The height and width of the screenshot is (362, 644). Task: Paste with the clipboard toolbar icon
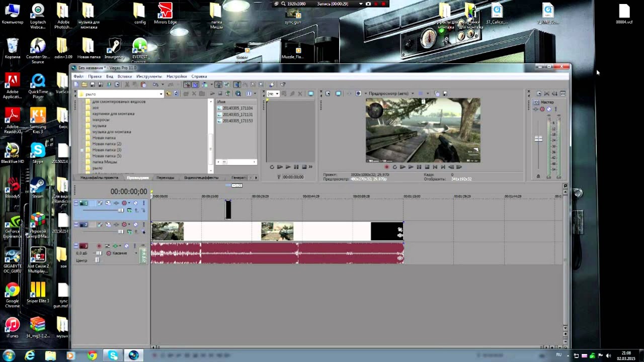143,84
